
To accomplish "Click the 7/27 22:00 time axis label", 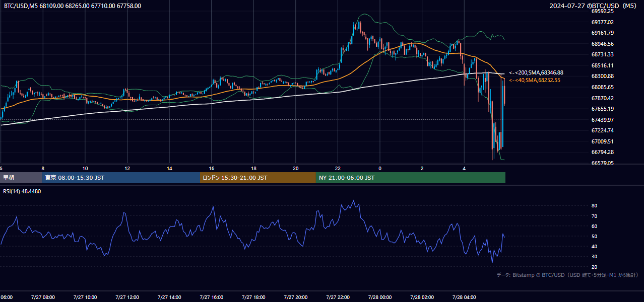I will (338, 297).
